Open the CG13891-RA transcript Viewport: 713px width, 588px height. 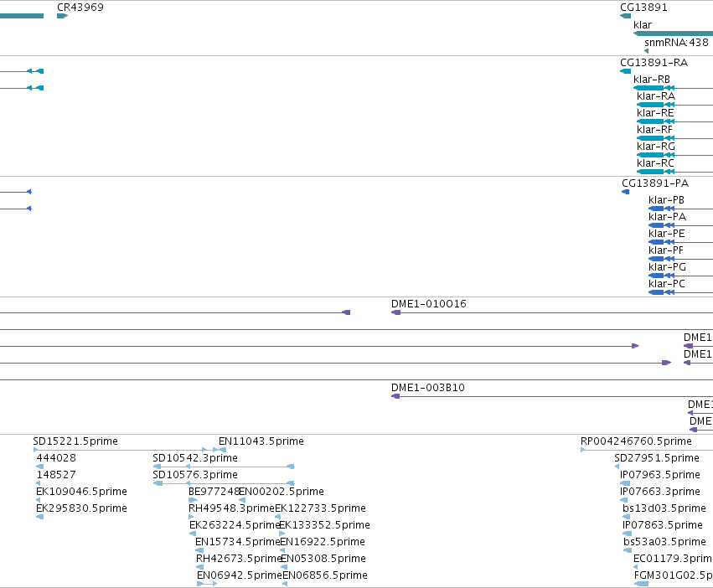(x=654, y=63)
